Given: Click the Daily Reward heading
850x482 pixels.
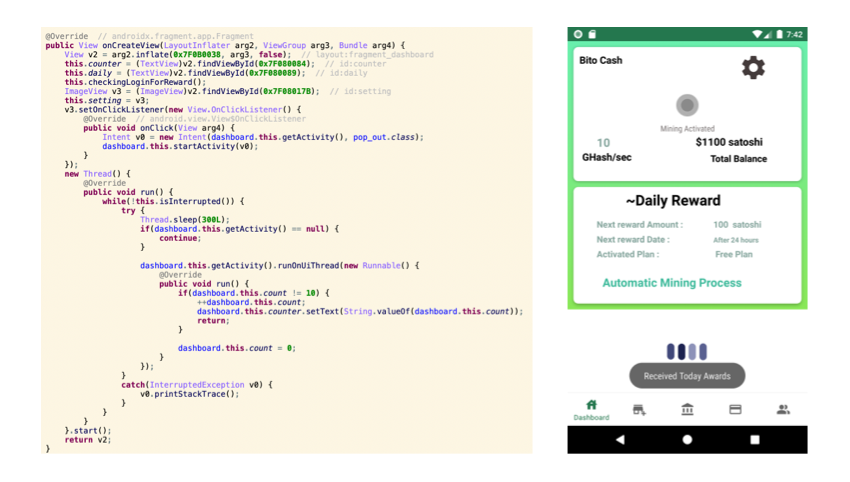Looking at the screenshot, I should (672, 201).
